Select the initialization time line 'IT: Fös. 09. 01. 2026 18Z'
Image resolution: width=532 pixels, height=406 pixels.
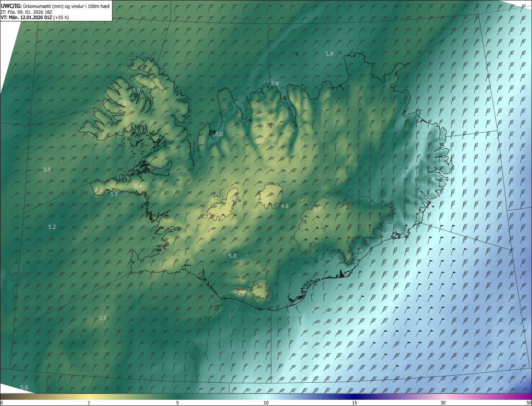pyautogui.click(x=27, y=12)
